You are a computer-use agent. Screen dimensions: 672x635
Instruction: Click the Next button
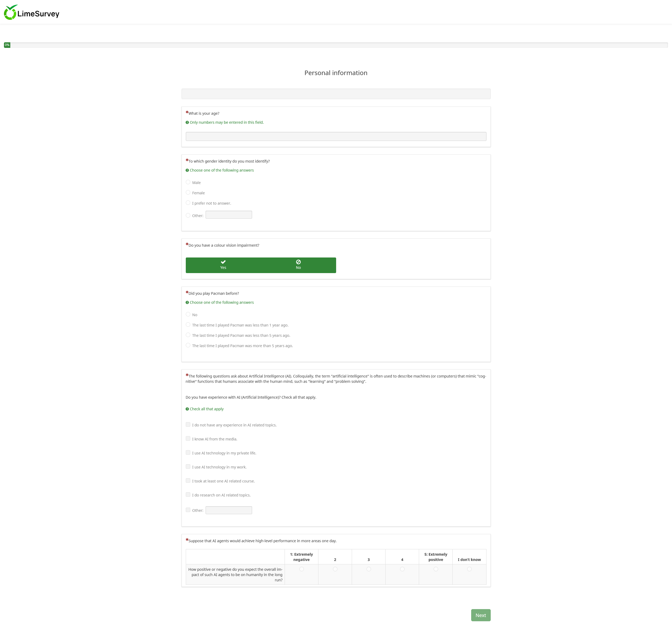(x=480, y=615)
